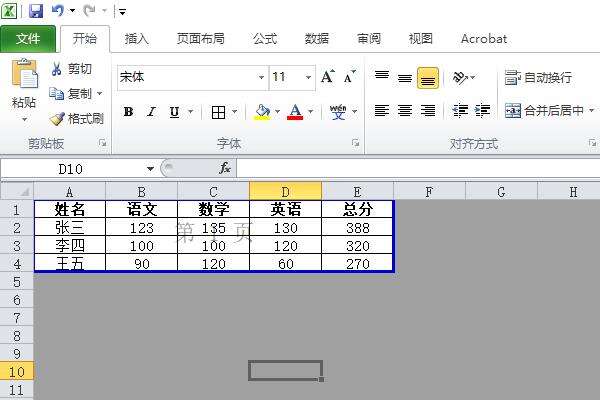Expand the 复制 copy options arrow

coord(99,93)
